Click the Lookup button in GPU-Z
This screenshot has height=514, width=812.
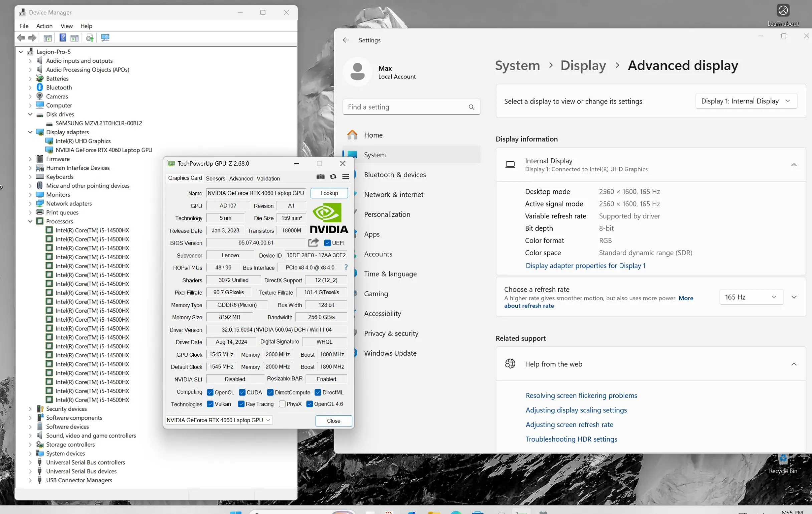pyautogui.click(x=329, y=193)
